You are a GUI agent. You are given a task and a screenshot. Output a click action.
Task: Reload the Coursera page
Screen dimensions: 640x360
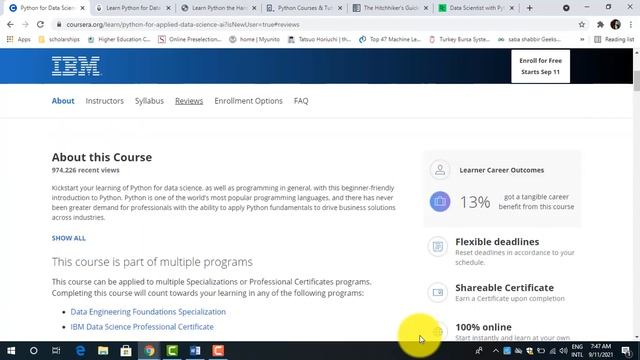pos(40,24)
